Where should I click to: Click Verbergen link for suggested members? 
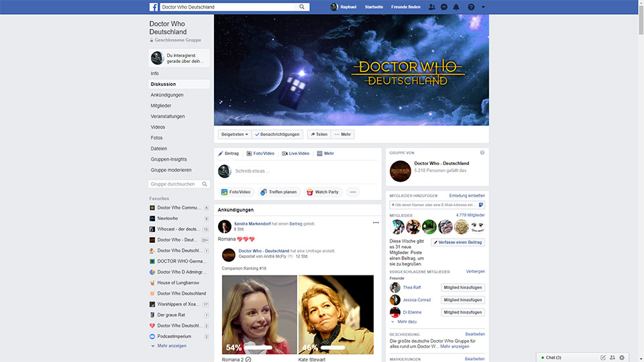tap(476, 271)
